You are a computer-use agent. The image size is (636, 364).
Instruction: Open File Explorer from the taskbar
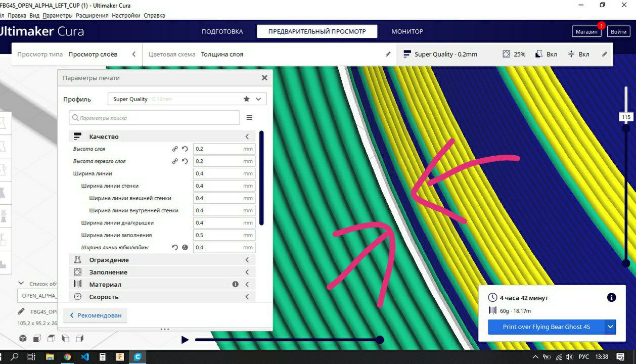tap(50, 357)
